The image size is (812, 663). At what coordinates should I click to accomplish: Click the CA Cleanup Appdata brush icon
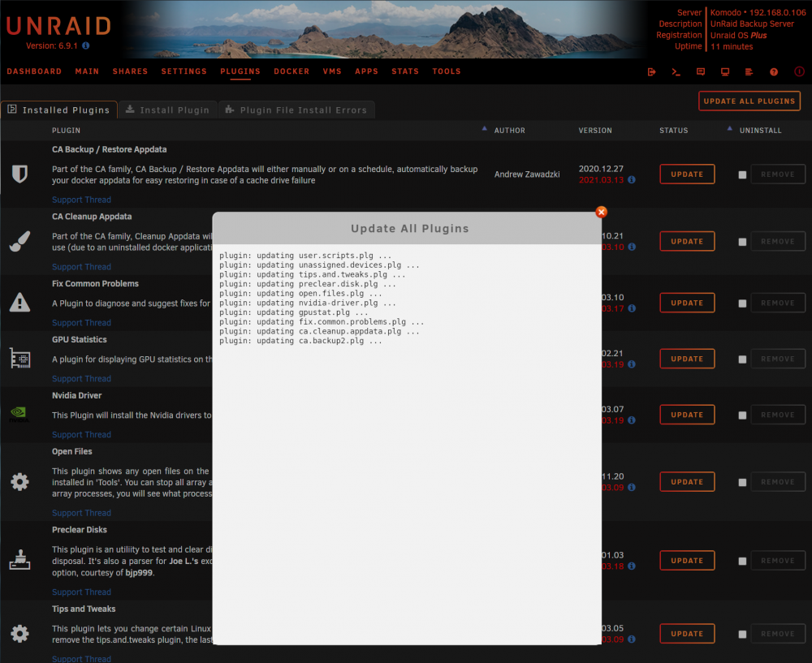(19, 241)
